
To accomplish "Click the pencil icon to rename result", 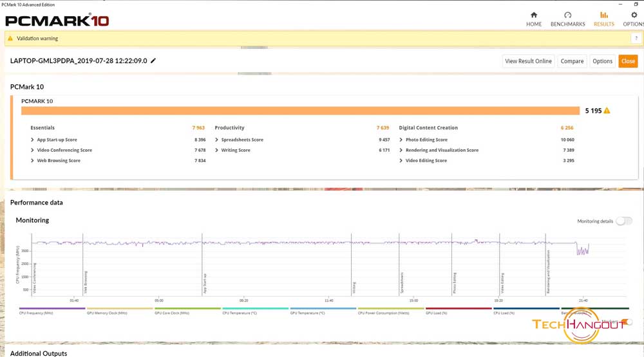I will pyautogui.click(x=153, y=60).
